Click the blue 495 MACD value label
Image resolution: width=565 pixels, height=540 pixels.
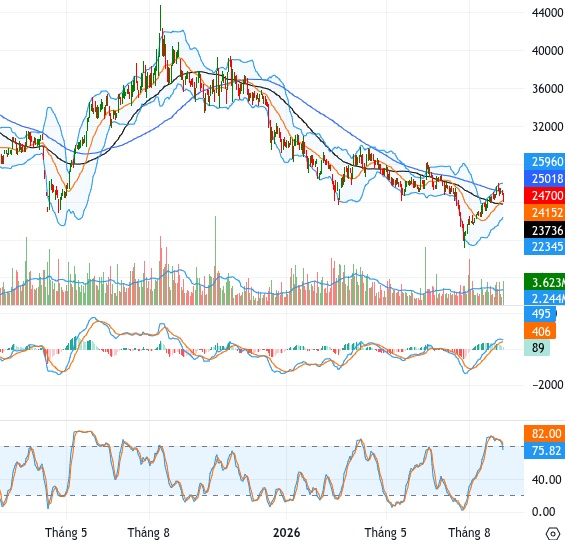(540, 314)
